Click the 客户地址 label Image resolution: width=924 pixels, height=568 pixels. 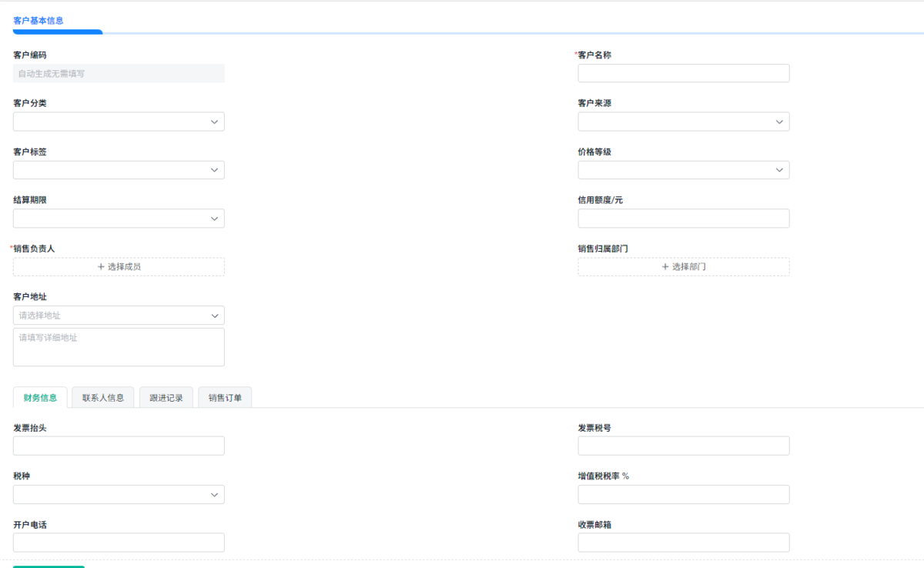(30, 296)
